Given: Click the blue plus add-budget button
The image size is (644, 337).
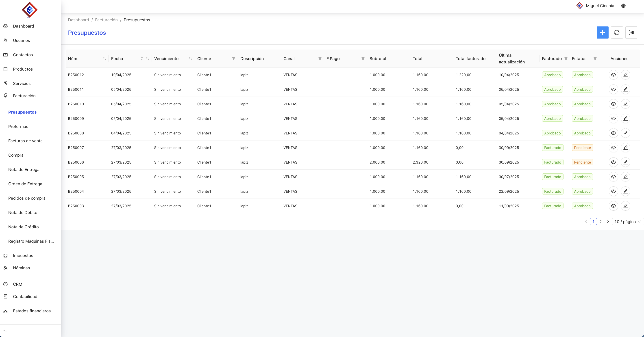Looking at the screenshot, I should [x=602, y=32].
